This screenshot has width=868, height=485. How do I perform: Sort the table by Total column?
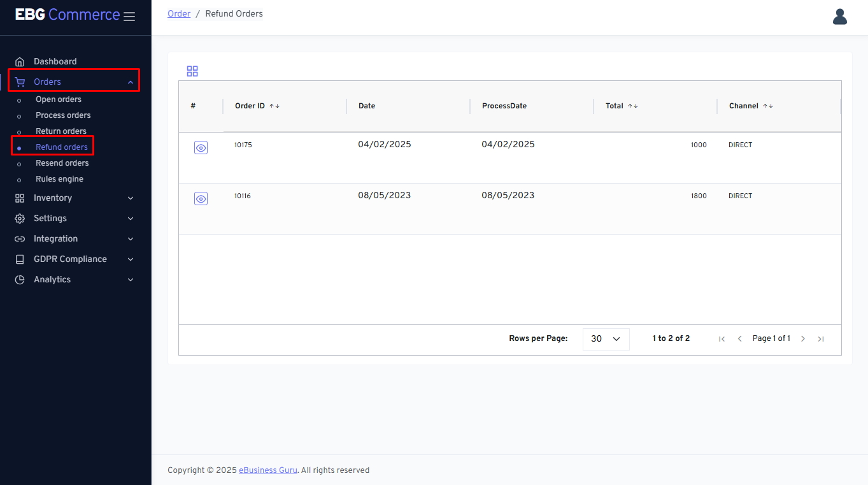point(632,106)
